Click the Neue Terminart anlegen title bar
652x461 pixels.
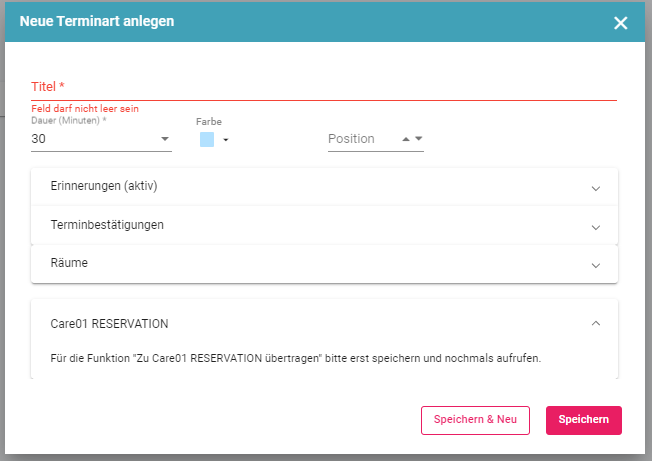pos(300,22)
